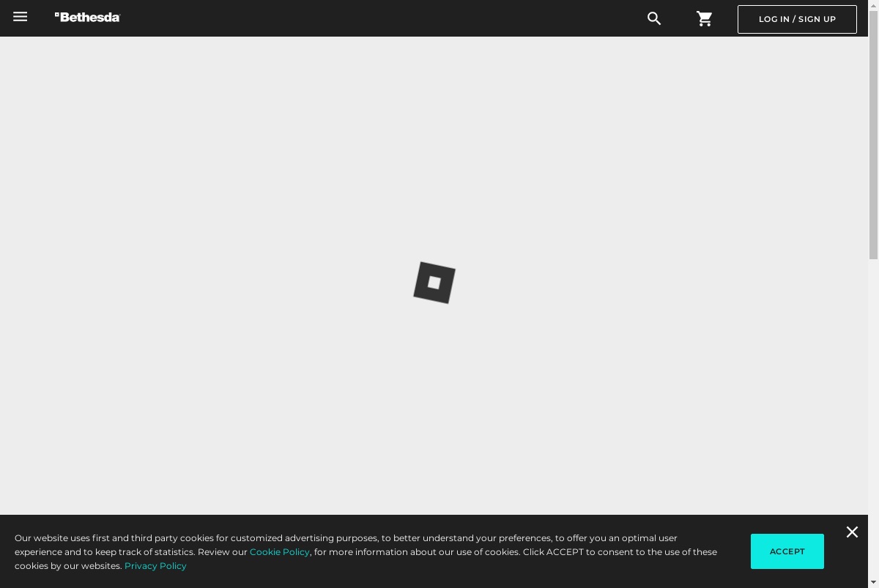The width and height of the screenshot is (879, 588).
Task: Open the search magnifier icon
Action: pyautogui.click(x=654, y=19)
